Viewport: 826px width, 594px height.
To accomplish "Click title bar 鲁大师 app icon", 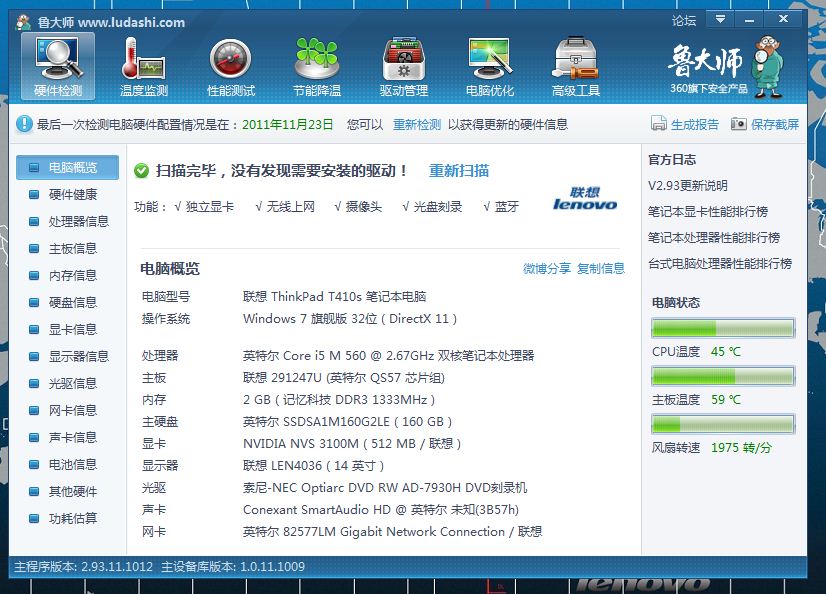I will pos(24,22).
